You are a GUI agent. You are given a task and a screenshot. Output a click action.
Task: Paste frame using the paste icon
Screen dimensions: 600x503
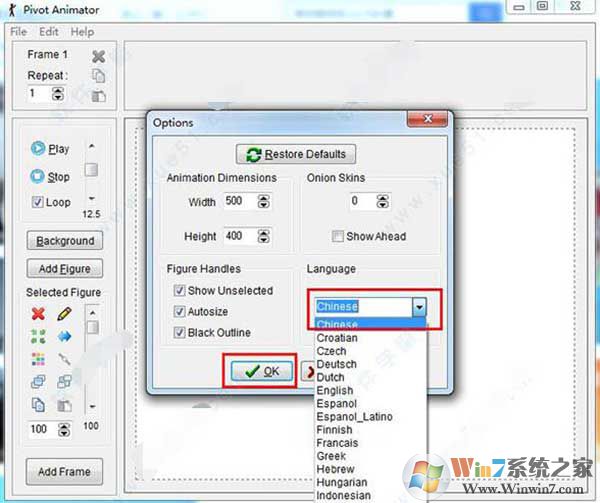[x=98, y=96]
